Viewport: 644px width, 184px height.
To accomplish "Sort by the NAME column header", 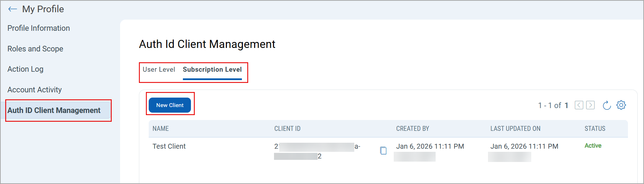I will coord(161,129).
